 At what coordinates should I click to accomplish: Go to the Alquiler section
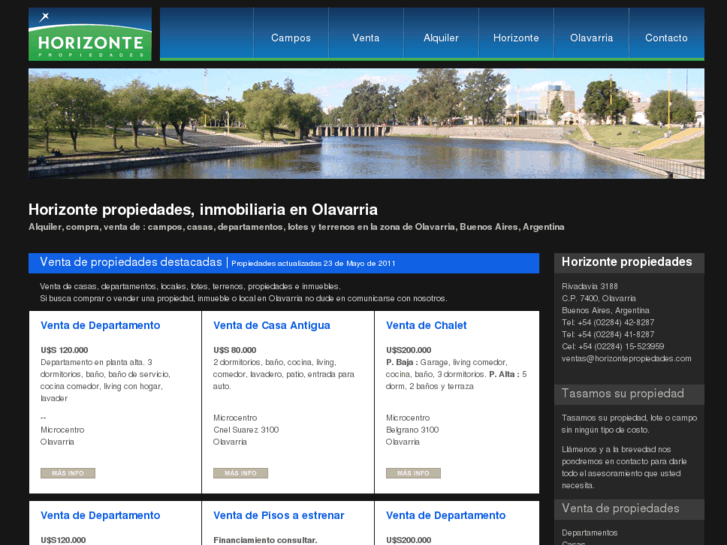[441, 38]
